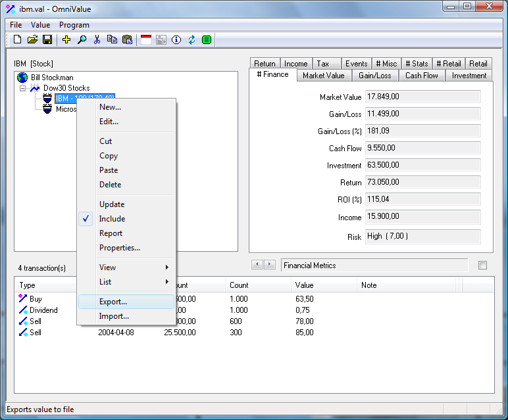
Task: Switch to the Investment tab
Action: (469, 76)
